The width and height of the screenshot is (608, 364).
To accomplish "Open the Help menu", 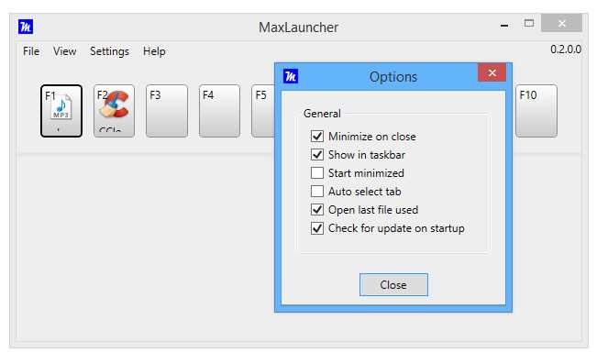I will coord(154,51).
